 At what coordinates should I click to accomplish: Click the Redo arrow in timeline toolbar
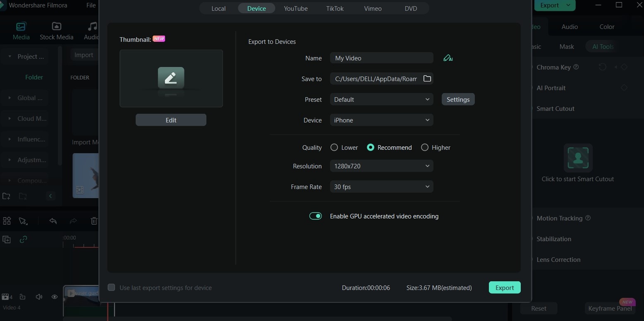click(73, 221)
